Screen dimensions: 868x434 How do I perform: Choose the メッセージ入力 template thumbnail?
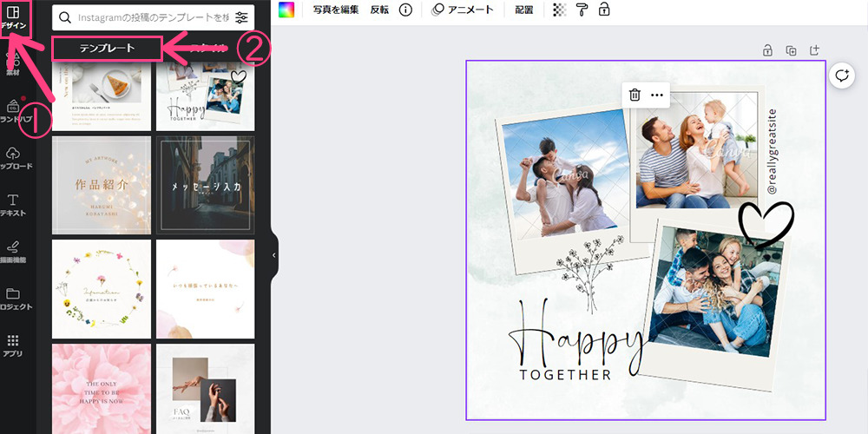206,186
